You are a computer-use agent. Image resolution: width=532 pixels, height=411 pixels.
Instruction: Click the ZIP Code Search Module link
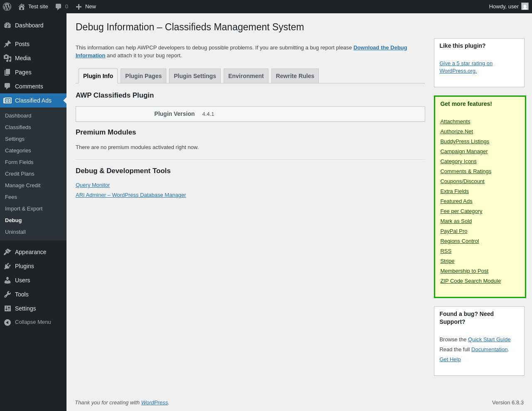470,281
